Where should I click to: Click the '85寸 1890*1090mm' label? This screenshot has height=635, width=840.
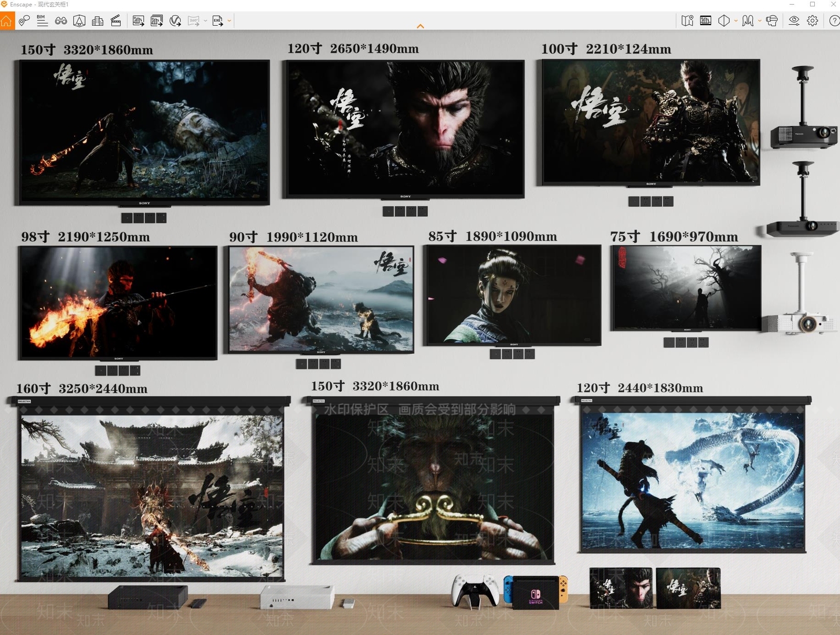[492, 237]
